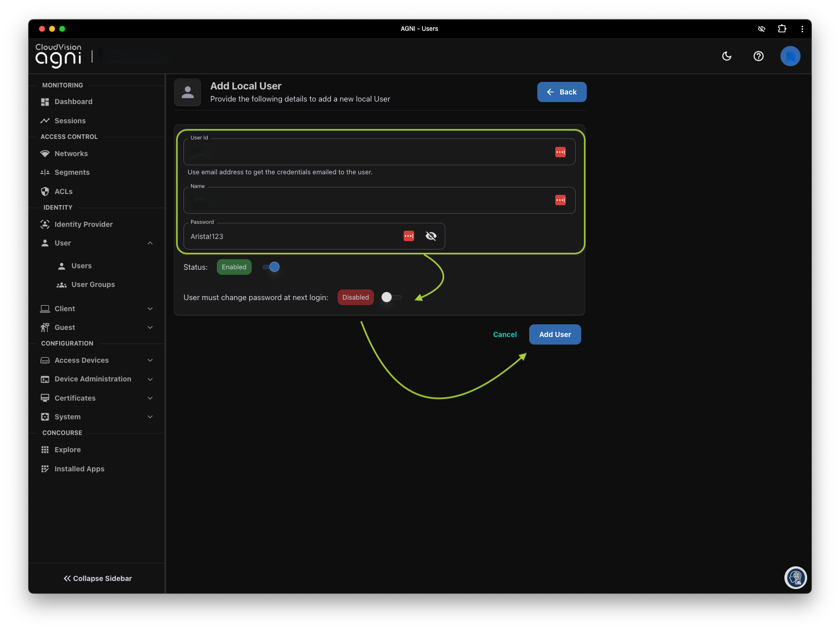Open the Dashboard page

[73, 102]
